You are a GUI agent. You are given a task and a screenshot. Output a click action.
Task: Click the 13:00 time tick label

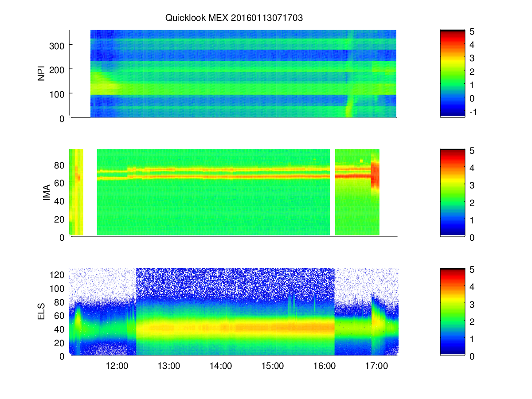169,366
